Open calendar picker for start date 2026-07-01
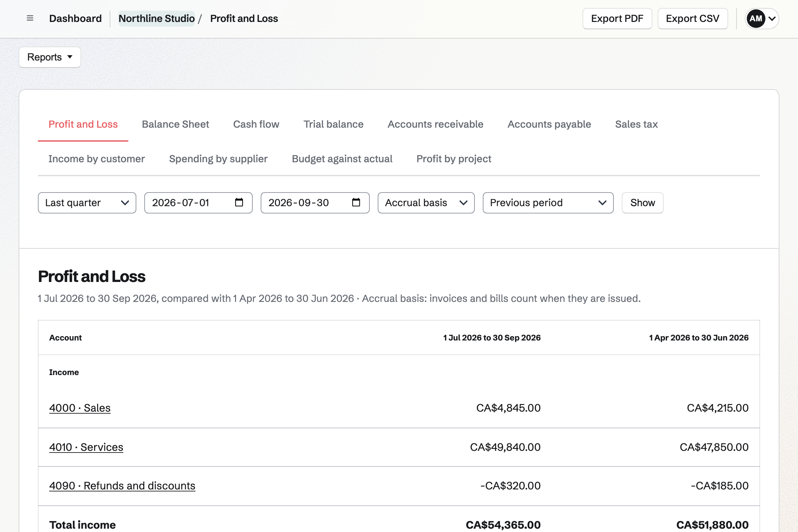Image resolution: width=798 pixels, height=532 pixels. [x=239, y=202]
